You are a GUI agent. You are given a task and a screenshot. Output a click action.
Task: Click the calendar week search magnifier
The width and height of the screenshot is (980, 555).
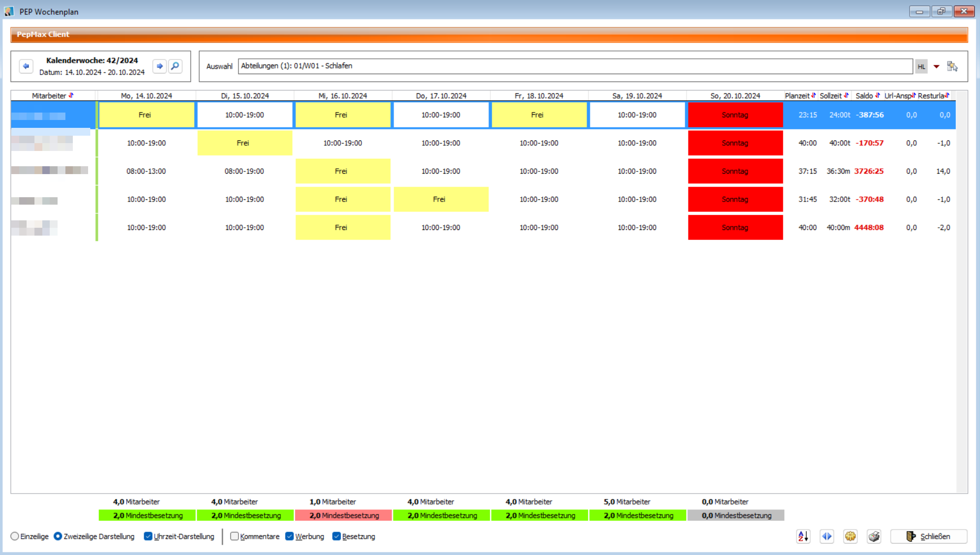tap(175, 66)
